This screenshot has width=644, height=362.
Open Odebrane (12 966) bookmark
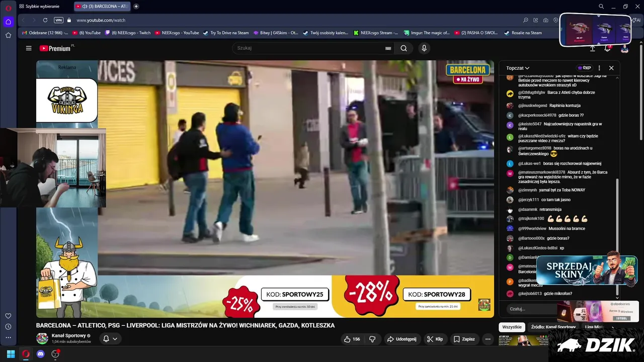(x=44, y=33)
